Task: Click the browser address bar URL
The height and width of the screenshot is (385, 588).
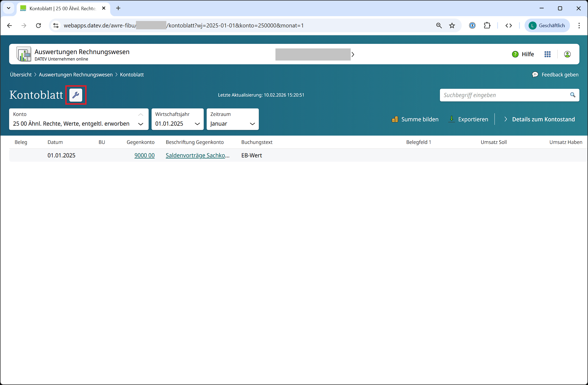Action: (x=184, y=26)
